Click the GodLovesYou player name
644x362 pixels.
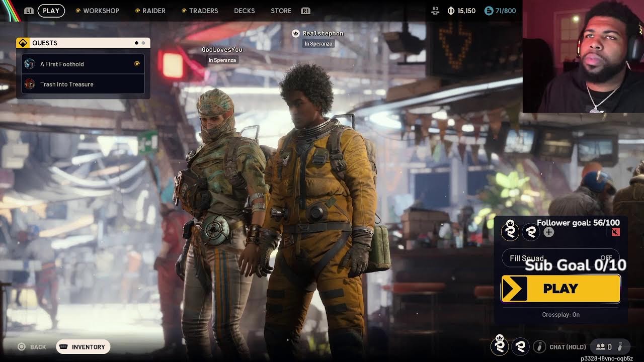pyautogui.click(x=222, y=50)
